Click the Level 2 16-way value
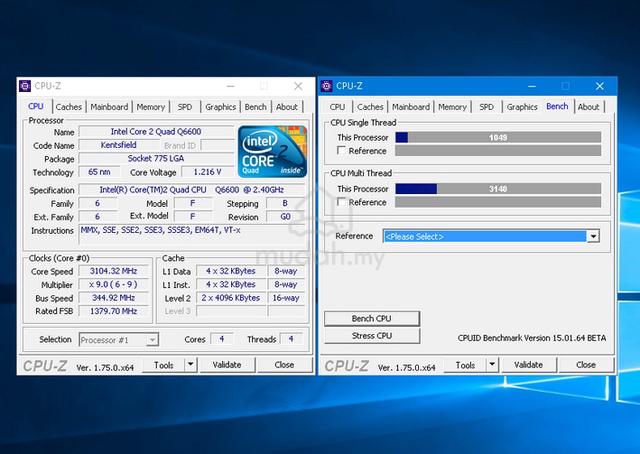 (x=286, y=298)
